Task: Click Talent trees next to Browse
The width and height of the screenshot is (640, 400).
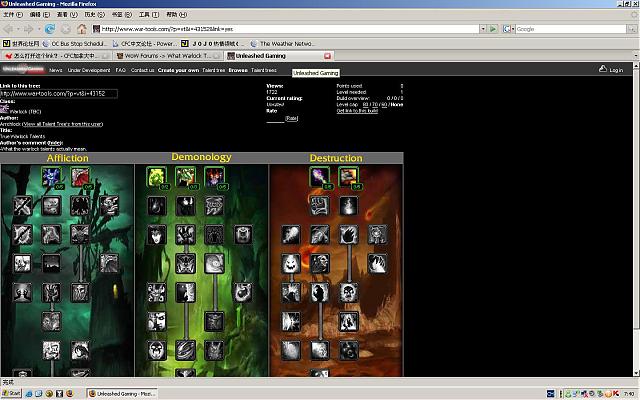Action: click(x=264, y=70)
